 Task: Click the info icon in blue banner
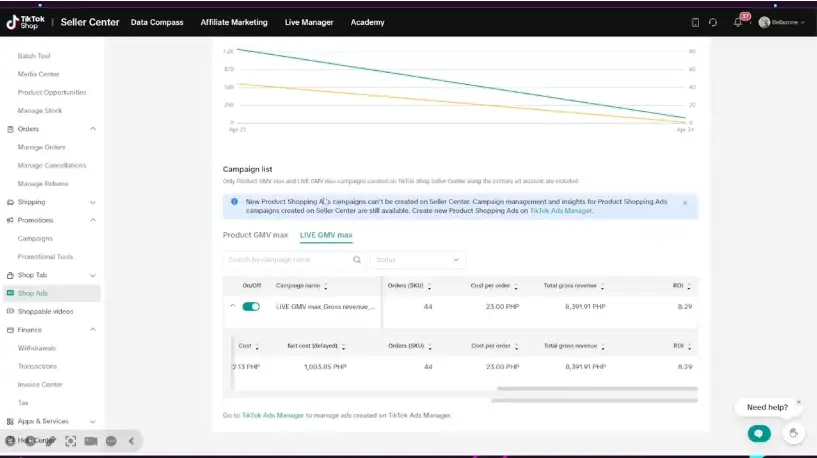click(x=234, y=202)
